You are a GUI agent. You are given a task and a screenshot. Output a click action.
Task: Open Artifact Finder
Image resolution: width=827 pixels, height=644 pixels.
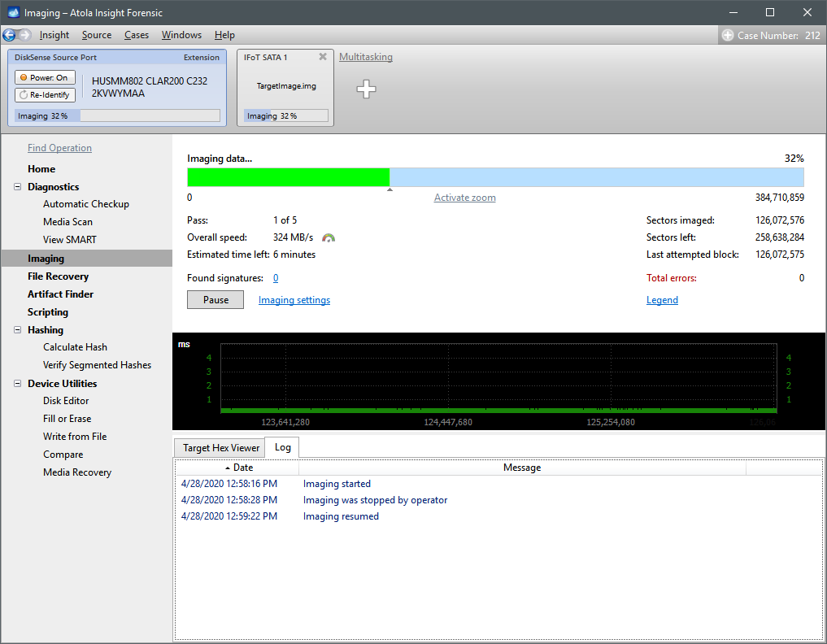pyautogui.click(x=60, y=294)
